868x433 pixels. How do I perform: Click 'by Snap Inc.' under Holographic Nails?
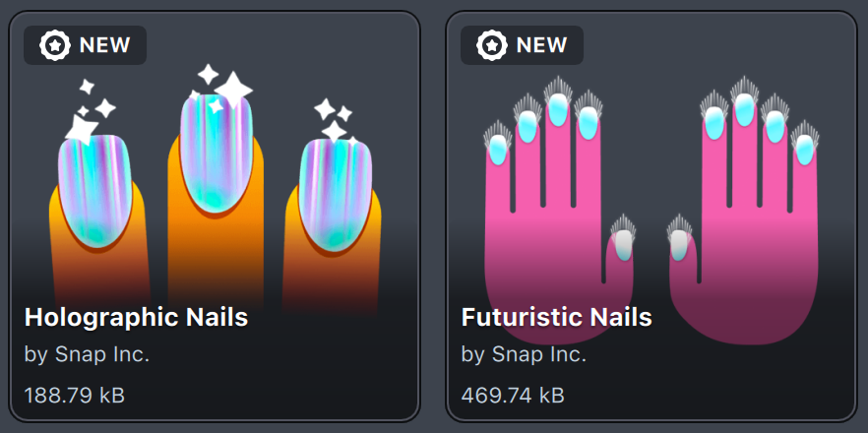point(87,355)
